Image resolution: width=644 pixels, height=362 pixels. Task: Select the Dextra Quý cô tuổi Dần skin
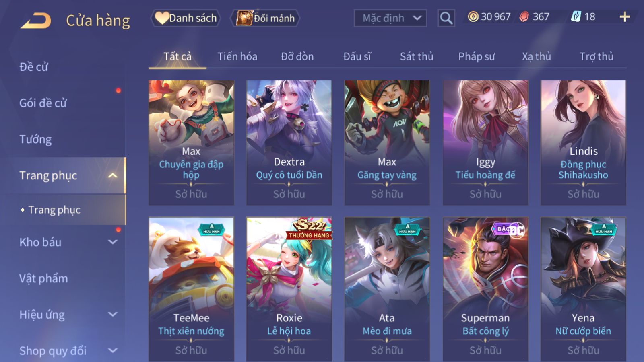coord(289,143)
